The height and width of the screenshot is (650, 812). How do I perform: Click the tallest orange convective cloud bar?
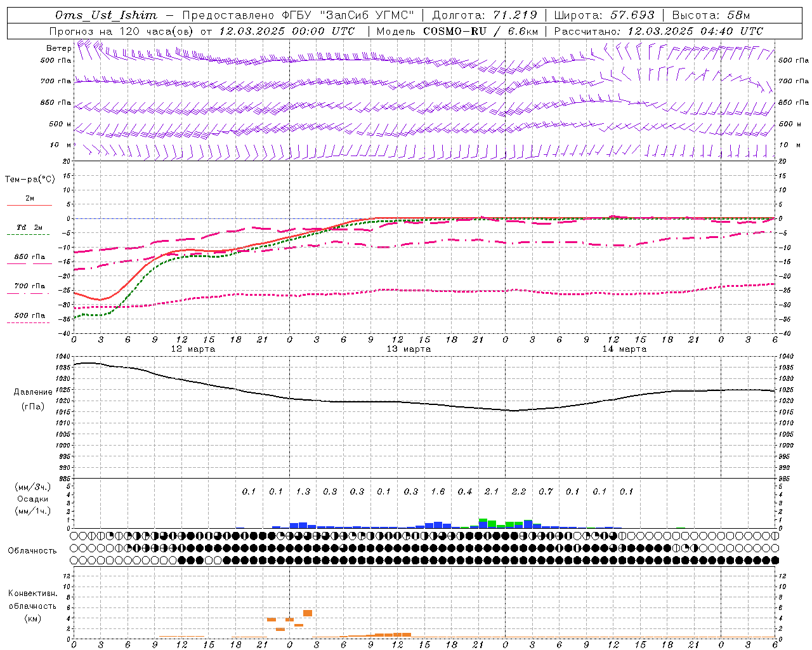click(x=308, y=613)
